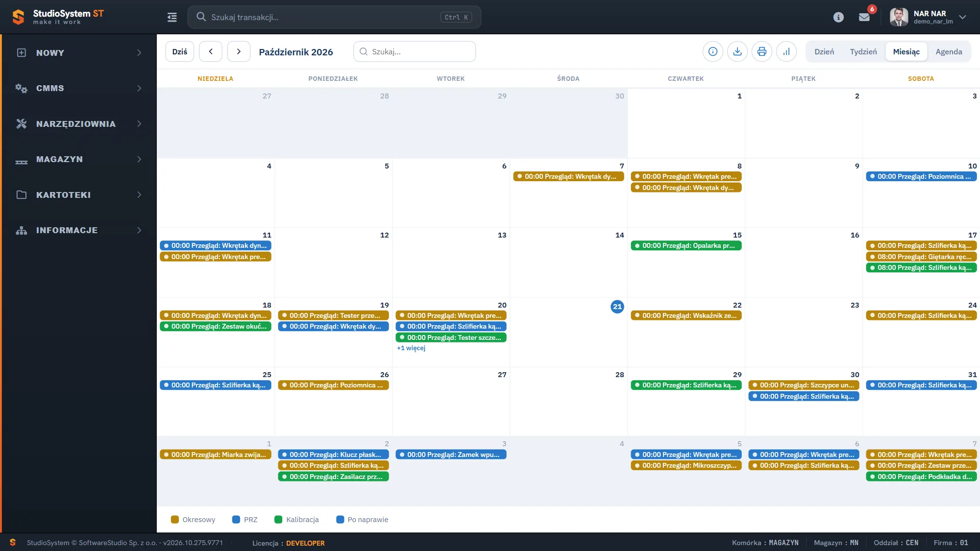980x551 pixels.
Task: Click the NAR NAR user avatar
Action: pyautogui.click(x=899, y=17)
